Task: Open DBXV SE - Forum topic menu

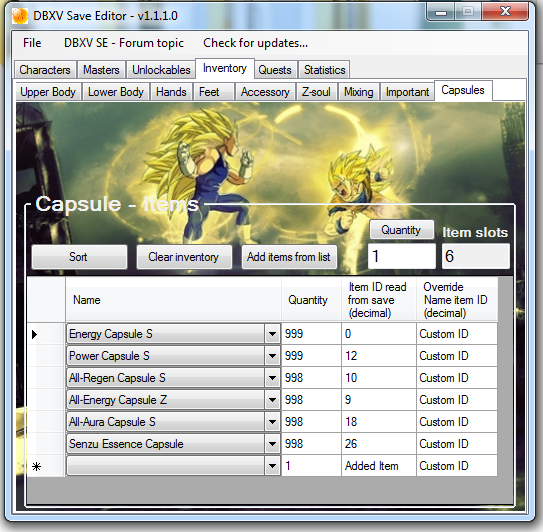Action: (124, 43)
